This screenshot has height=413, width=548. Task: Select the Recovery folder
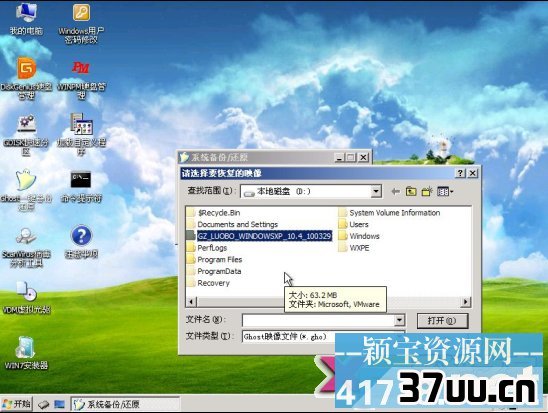[x=208, y=283]
